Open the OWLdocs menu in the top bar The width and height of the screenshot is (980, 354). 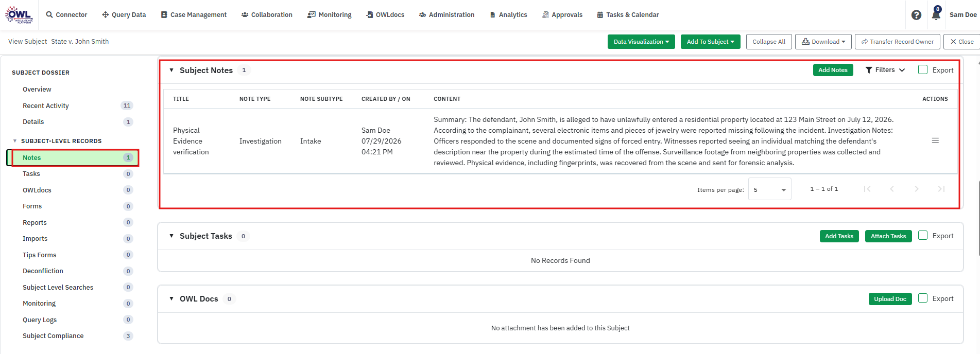click(x=385, y=15)
